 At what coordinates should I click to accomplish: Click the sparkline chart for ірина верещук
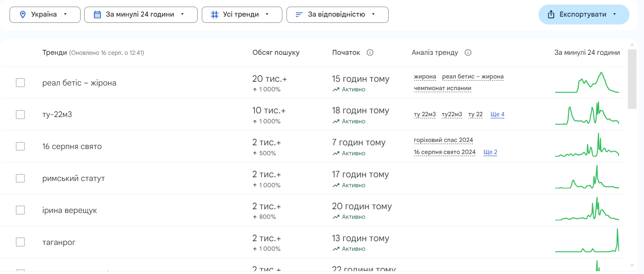tap(587, 209)
